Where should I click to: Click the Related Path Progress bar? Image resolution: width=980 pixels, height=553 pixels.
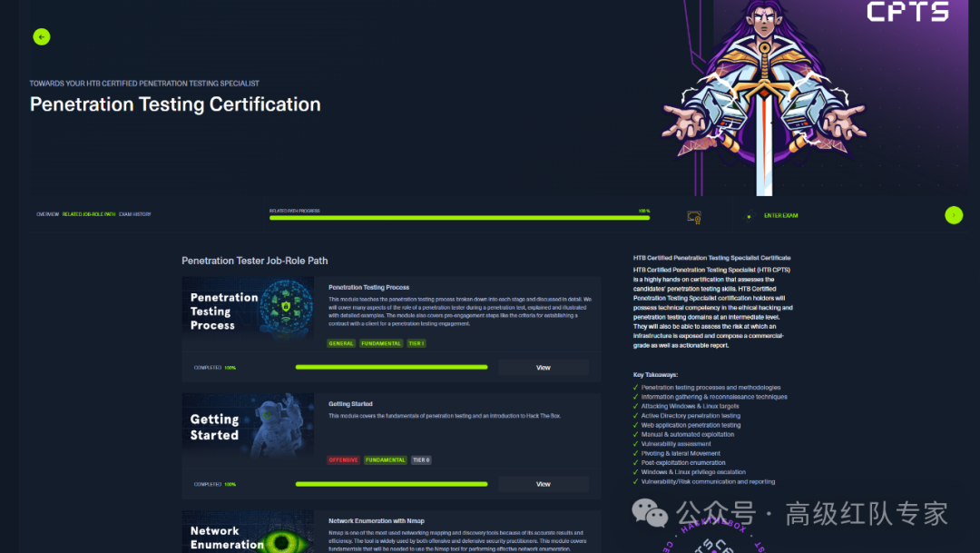[x=459, y=218]
